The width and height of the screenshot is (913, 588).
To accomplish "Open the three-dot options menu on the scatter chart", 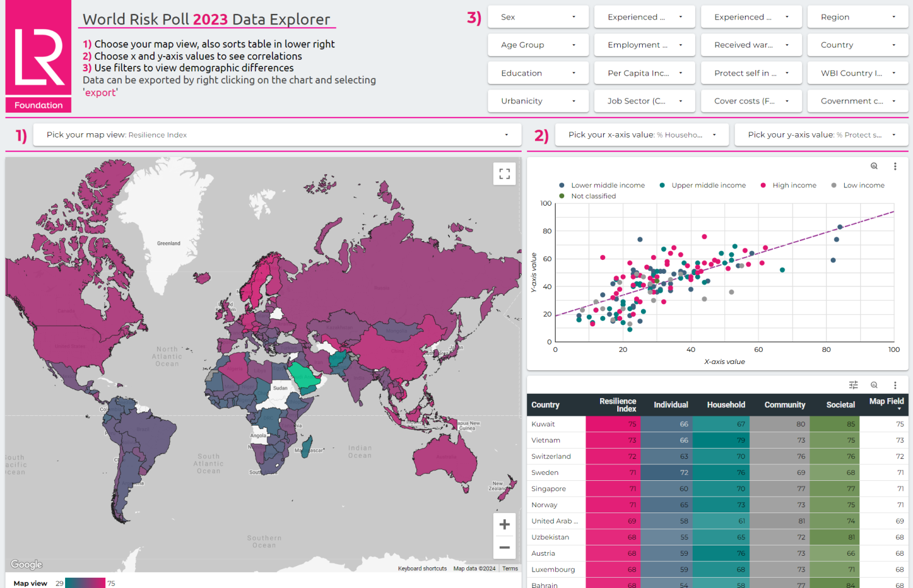I will click(895, 166).
